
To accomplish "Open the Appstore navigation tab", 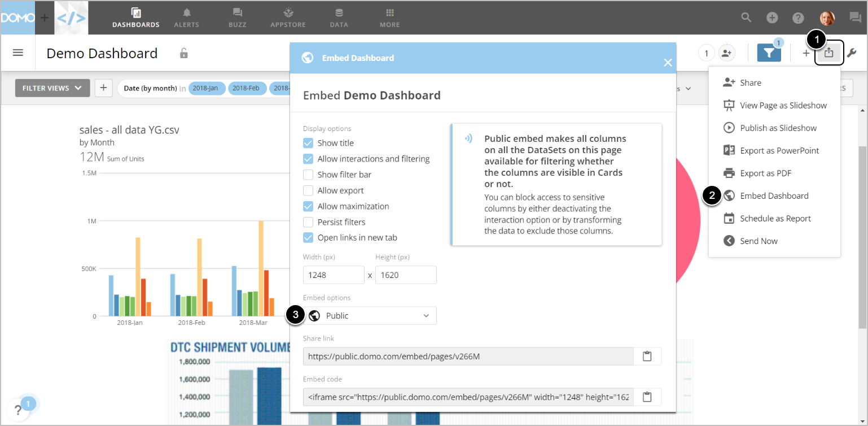I will coord(288,18).
